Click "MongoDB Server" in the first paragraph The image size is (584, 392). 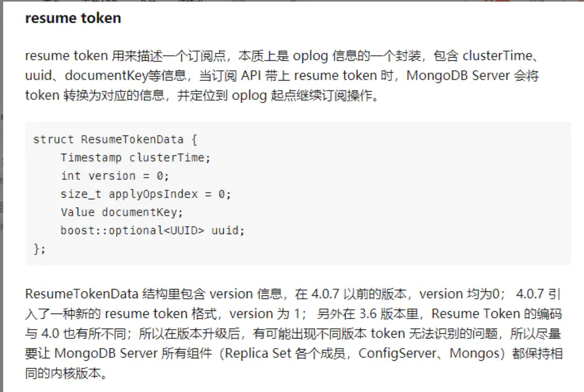click(458, 75)
